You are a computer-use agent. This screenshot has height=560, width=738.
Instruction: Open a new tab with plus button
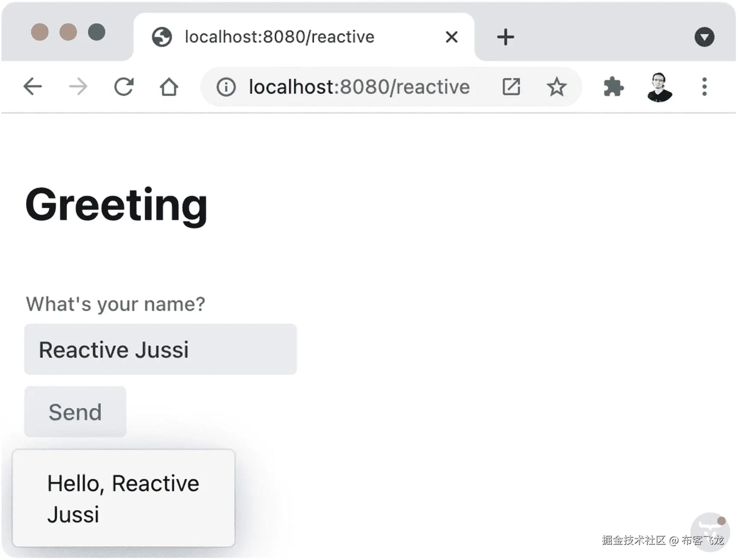pyautogui.click(x=505, y=37)
